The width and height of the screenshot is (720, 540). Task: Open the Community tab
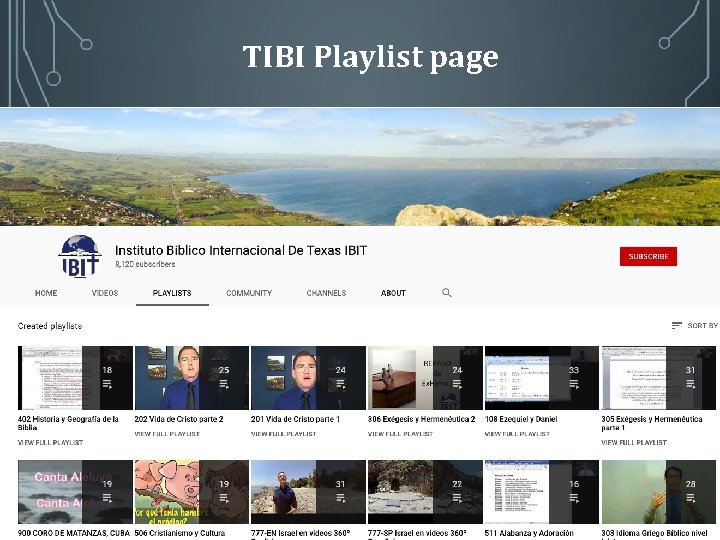coord(249,293)
